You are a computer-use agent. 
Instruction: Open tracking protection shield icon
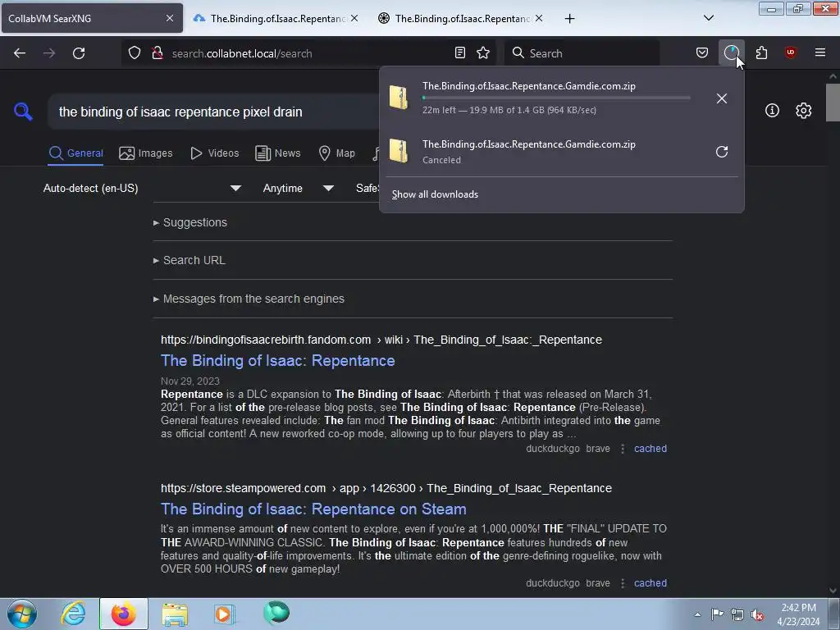point(135,53)
